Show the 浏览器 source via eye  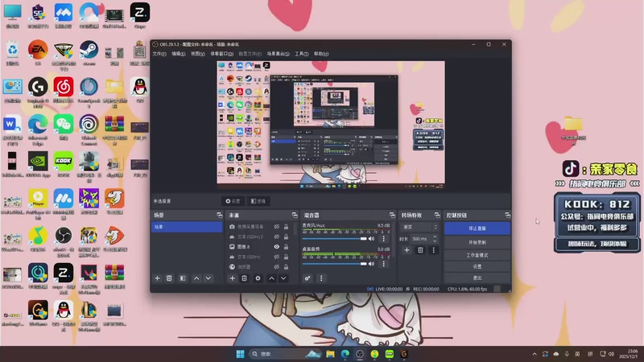coord(277,267)
